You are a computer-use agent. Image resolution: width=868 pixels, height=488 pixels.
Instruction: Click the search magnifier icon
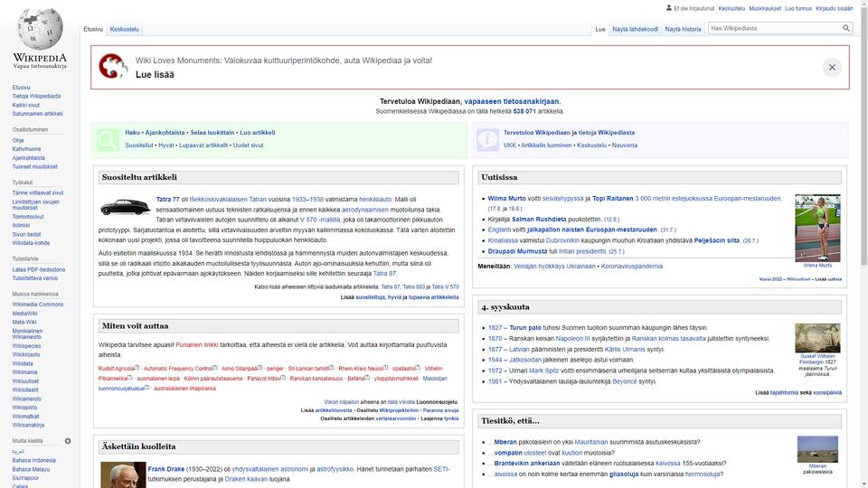[846, 28]
